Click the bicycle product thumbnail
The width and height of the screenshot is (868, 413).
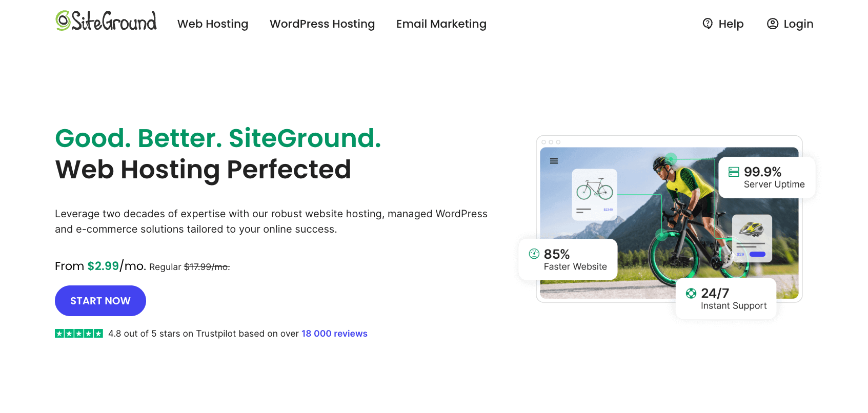(594, 190)
